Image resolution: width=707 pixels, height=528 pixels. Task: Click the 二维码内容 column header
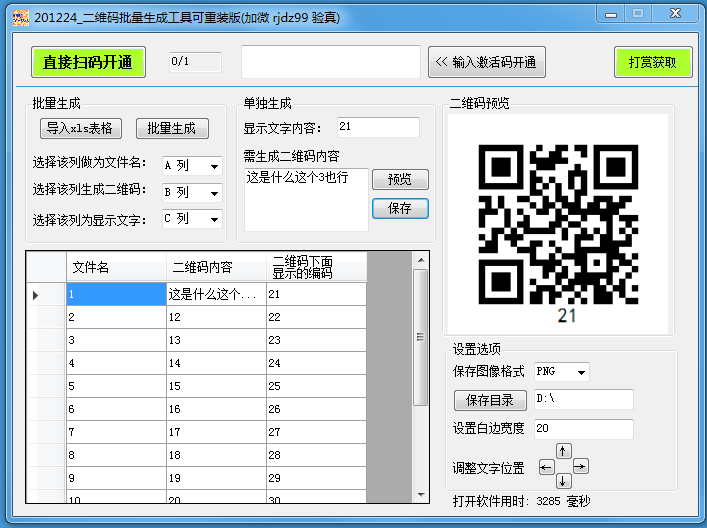coord(216,267)
